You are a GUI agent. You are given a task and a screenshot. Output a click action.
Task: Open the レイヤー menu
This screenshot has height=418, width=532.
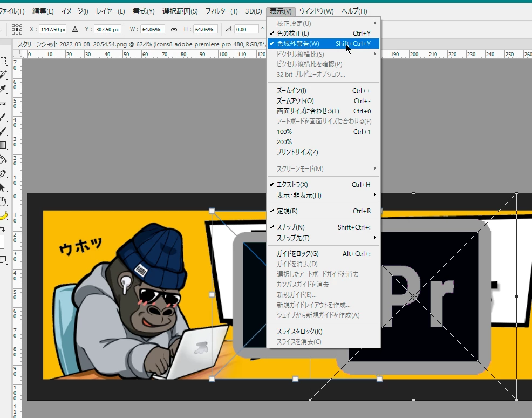(x=110, y=11)
